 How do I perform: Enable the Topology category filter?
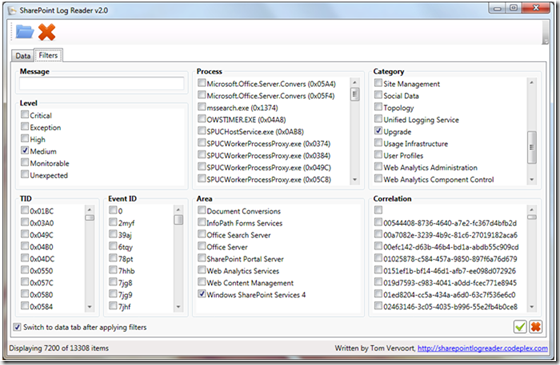coord(378,107)
